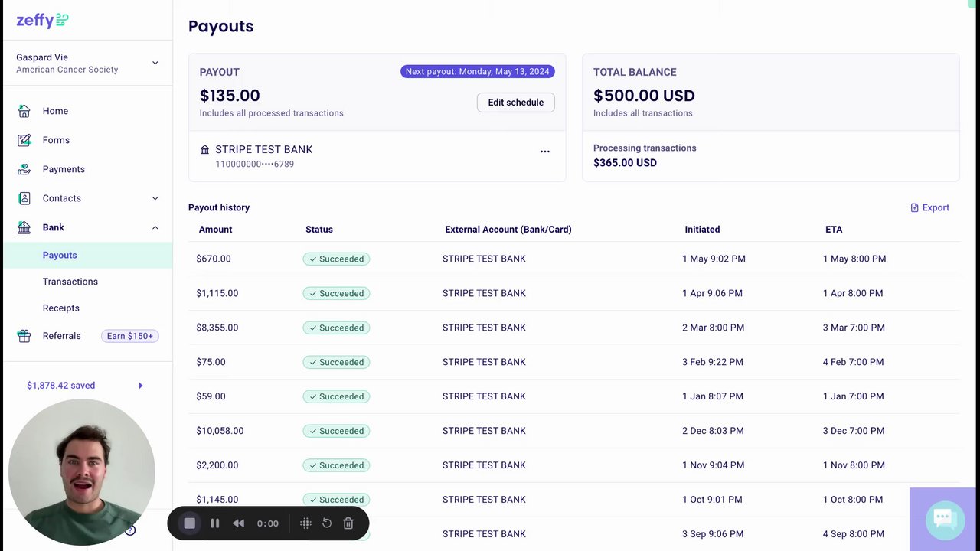Image resolution: width=980 pixels, height=551 pixels.
Task: Stop the screen recording
Action: [190, 523]
